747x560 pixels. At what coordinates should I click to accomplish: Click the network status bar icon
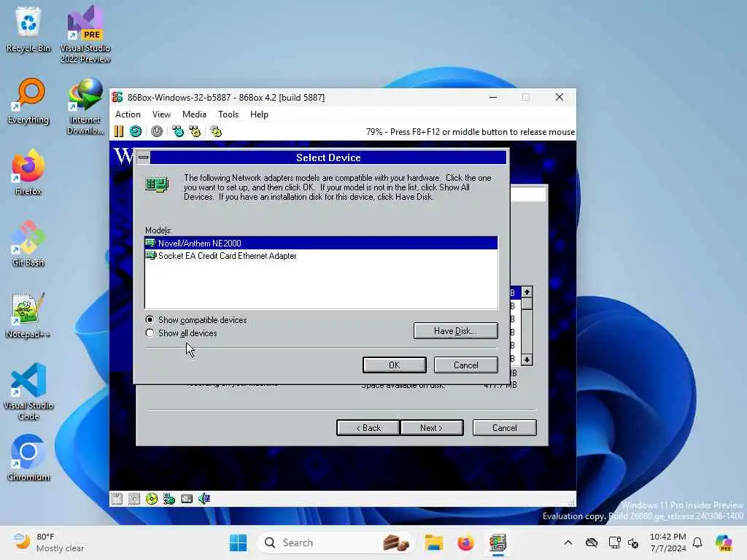(169, 499)
